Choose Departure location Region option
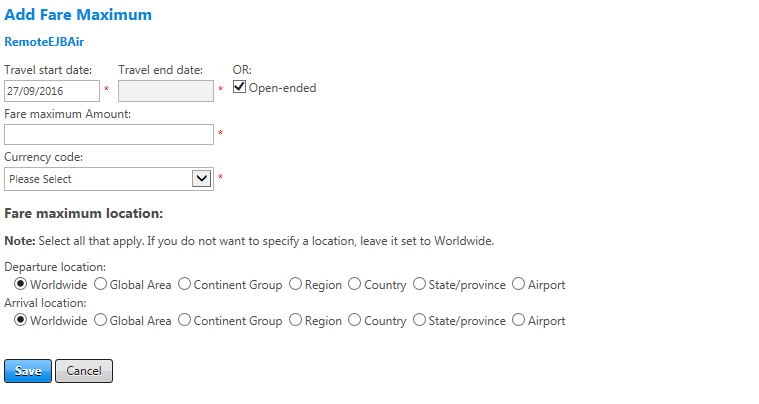Image resolution: width=759 pixels, height=404 pixels. [295, 285]
